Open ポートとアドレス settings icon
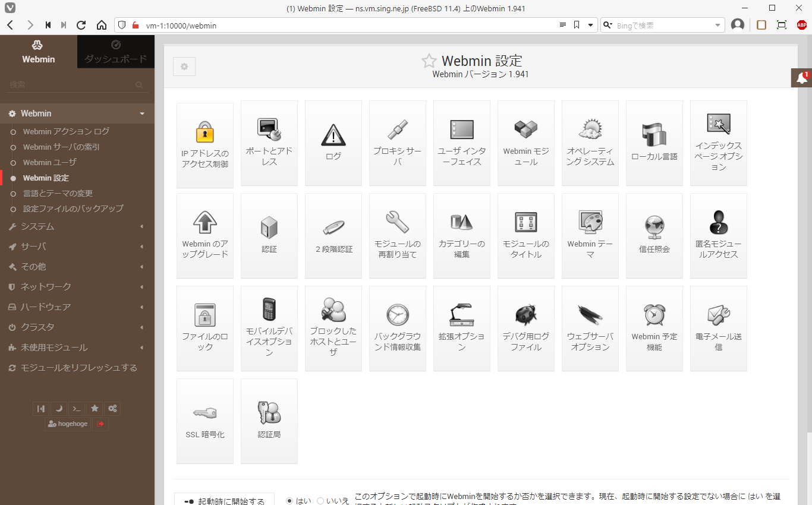The height and width of the screenshot is (505, 812). [269, 143]
